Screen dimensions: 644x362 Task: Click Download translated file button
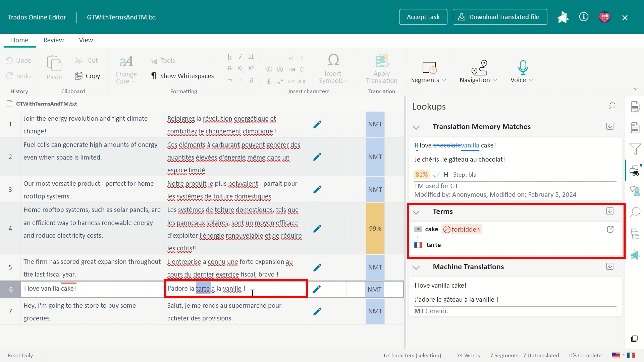[x=500, y=17]
